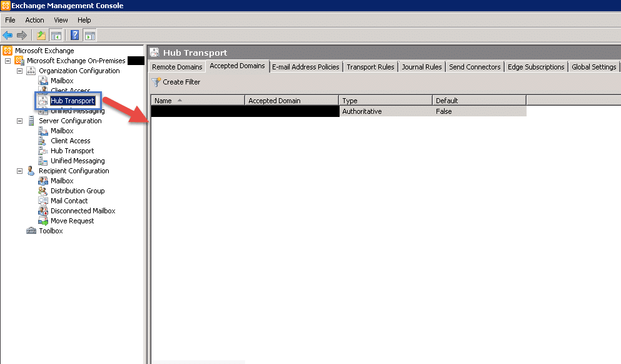Open the View menu
The height and width of the screenshot is (364, 621).
(x=61, y=20)
